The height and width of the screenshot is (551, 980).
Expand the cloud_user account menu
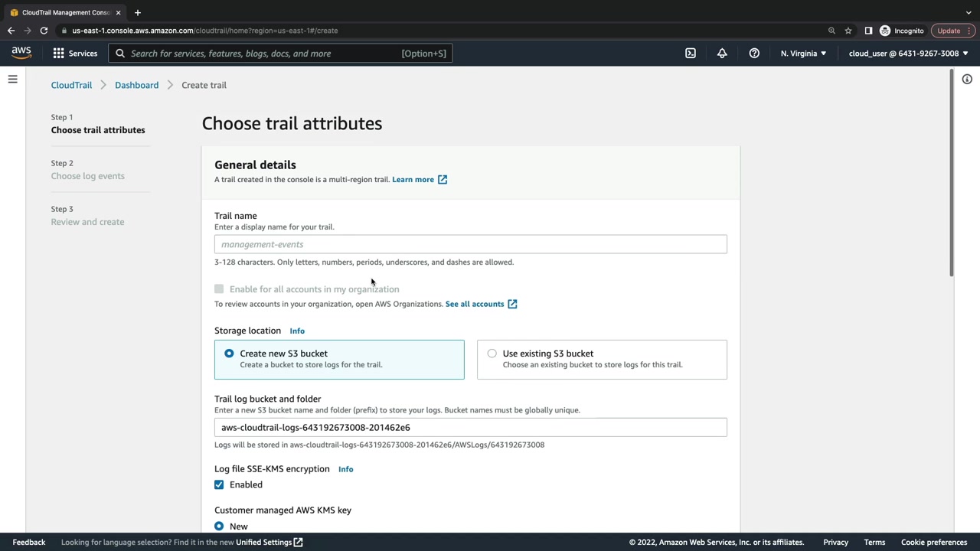pyautogui.click(x=908, y=54)
